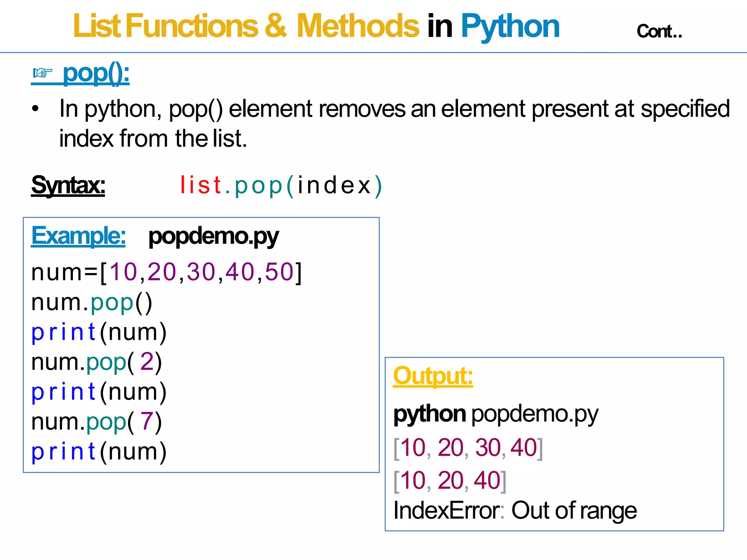The width and height of the screenshot is (747, 560).
Task: Click the file name 'popdemo.py' in example box
Action: (x=213, y=237)
